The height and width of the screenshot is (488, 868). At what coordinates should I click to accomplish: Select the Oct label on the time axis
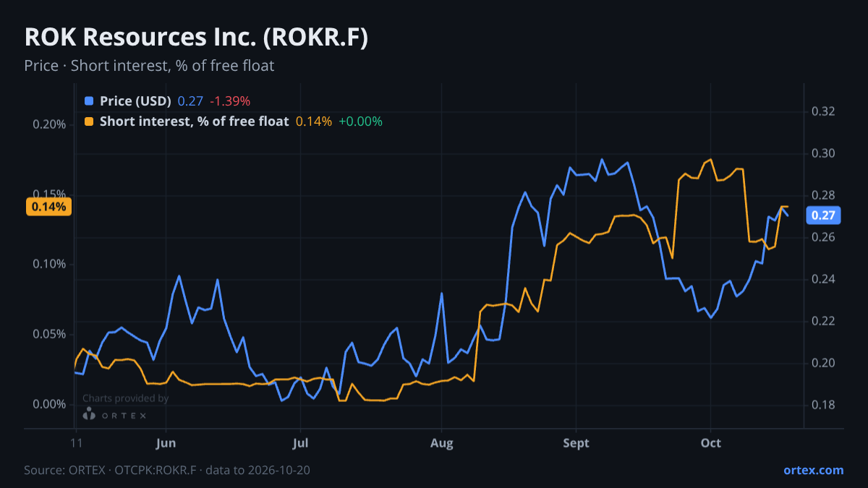(711, 443)
